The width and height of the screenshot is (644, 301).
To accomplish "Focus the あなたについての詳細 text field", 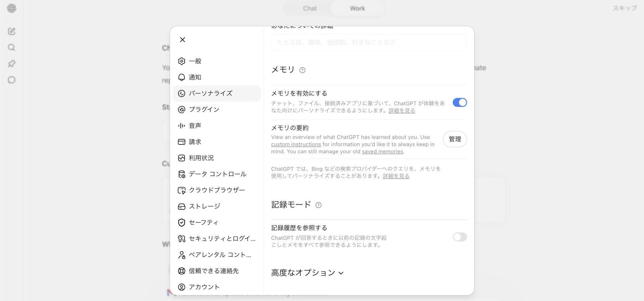I will click(369, 42).
